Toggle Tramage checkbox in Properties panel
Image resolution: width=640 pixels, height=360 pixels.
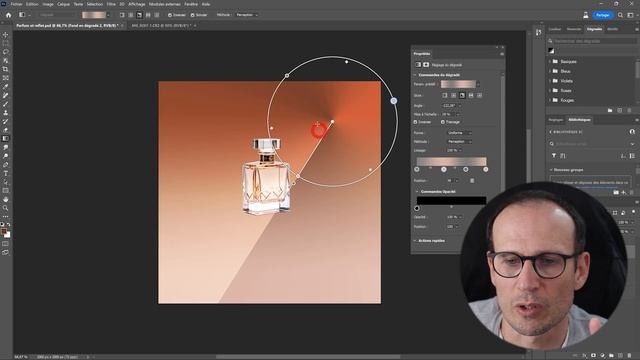tap(443, 122)
